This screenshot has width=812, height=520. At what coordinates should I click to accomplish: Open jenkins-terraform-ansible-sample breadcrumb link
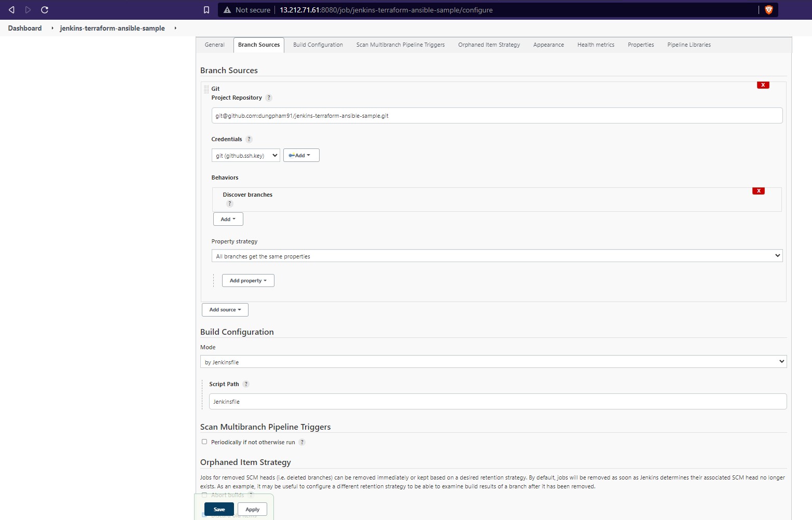(x=112, y=28)
